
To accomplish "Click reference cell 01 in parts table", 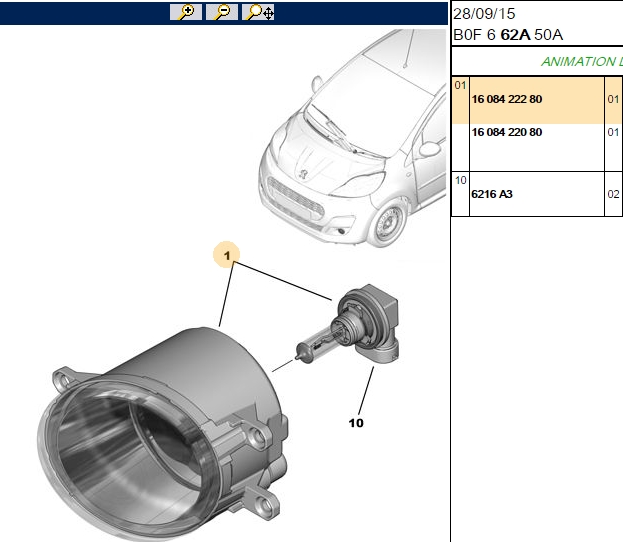I will 460,85.
